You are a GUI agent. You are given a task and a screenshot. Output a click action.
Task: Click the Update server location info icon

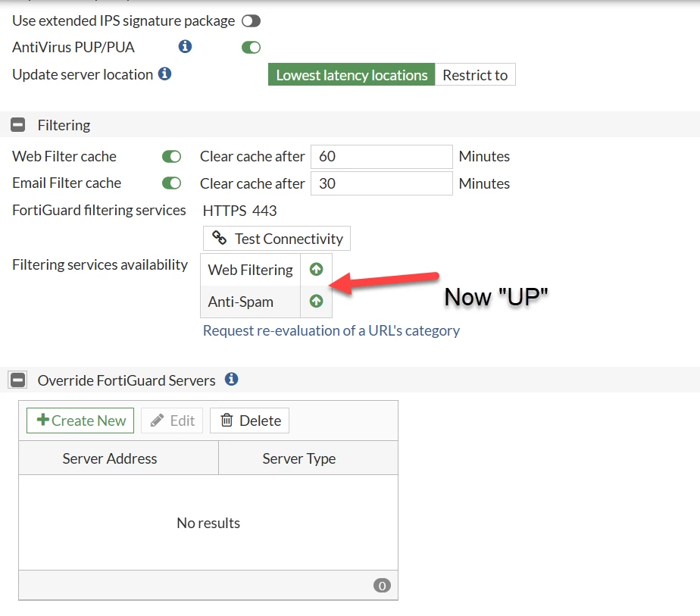coord(164,73)
